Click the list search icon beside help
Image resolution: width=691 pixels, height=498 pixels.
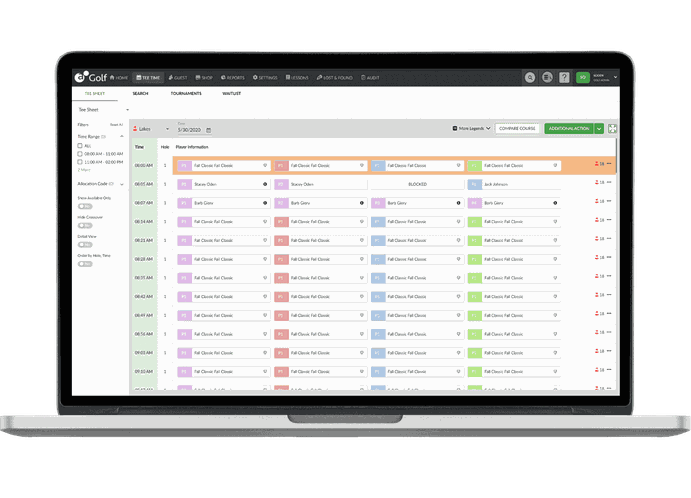(547, 77)
